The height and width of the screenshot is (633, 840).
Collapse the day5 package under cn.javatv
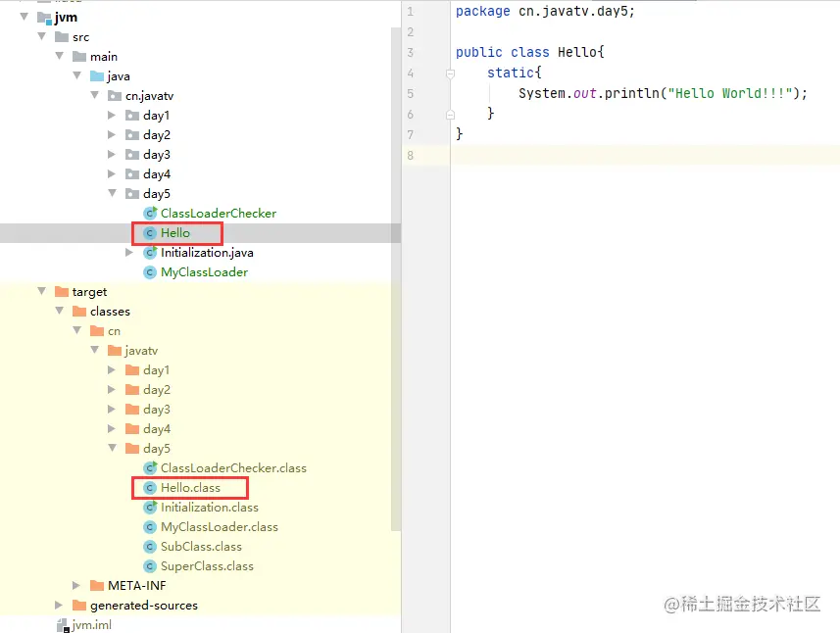[113, 193]
